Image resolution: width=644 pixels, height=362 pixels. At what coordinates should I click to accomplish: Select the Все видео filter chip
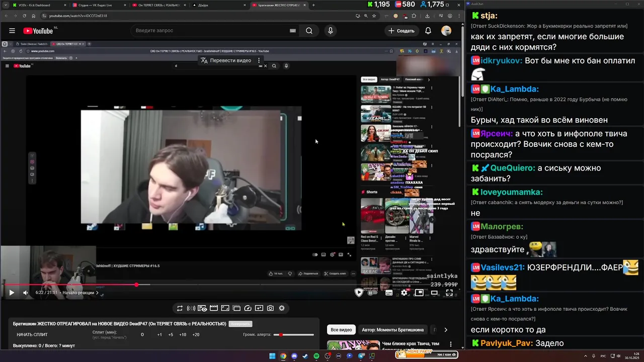tap(341, 330)
